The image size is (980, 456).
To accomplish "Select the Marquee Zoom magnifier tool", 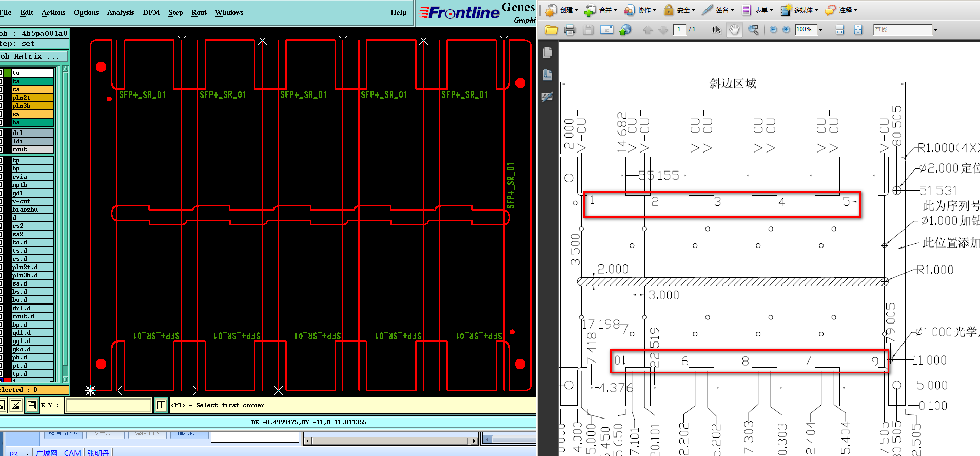I will pyautogui.click(x=753, y=30).
